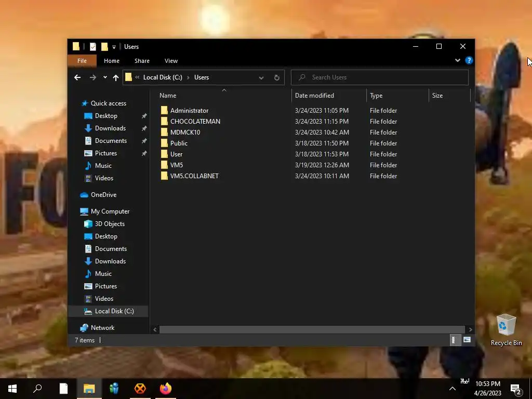Open the notification Action Center icon
Viewport: 532px width, 399px height.
(516, 389)
